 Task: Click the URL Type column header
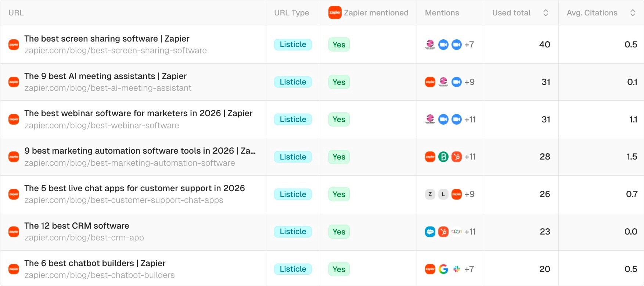point(291,13)
